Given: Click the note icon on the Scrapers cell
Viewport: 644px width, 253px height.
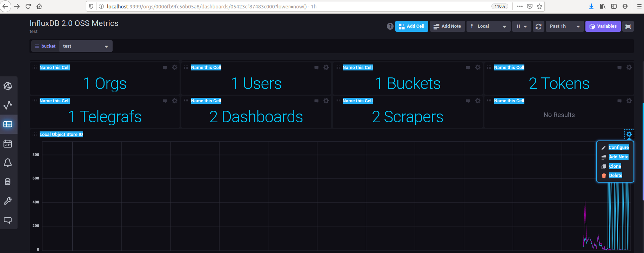Looking at the screenshot, I should click(x=468, y=101).
